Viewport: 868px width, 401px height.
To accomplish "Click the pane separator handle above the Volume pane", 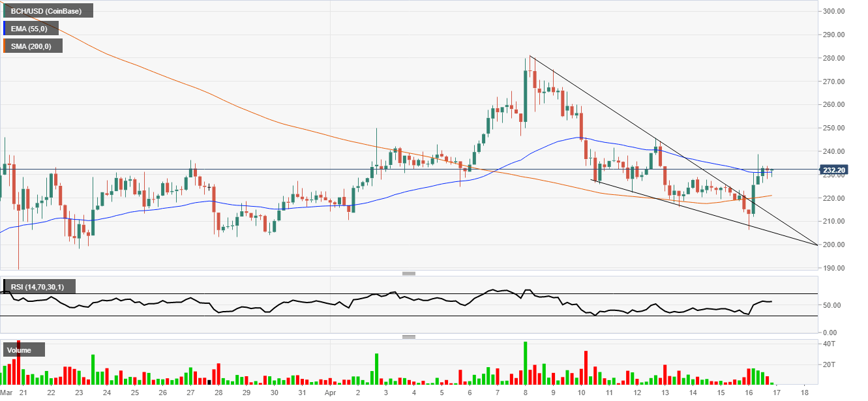I will point(410,336).
